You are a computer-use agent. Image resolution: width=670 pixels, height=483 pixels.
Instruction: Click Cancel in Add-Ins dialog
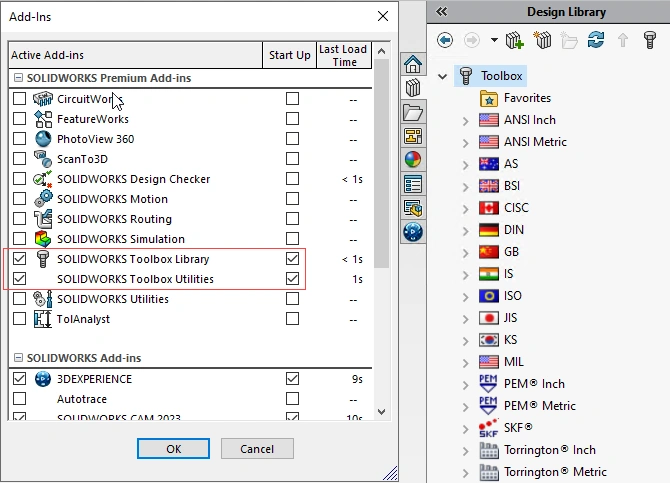tap(257, 449)
